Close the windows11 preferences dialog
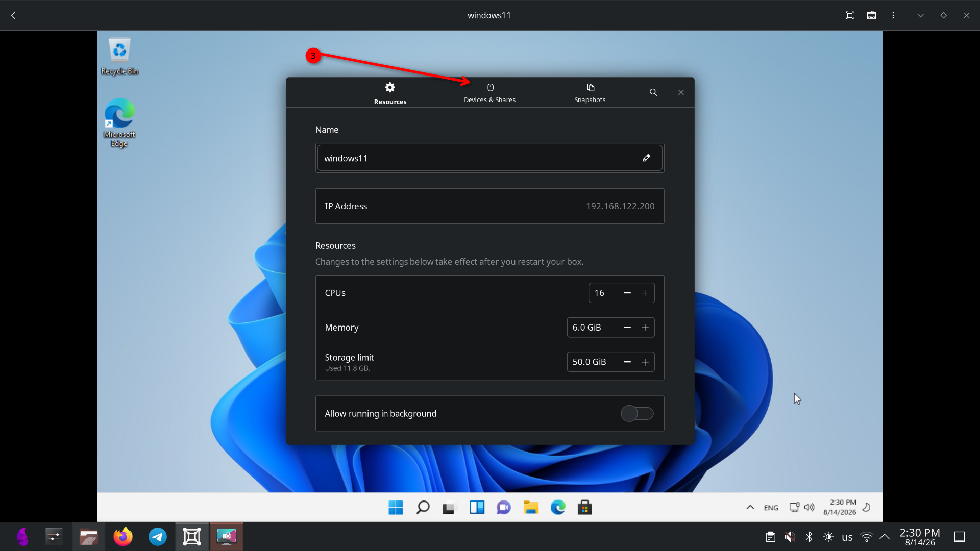This screenshot has width=980, height=551. [681, 92]
